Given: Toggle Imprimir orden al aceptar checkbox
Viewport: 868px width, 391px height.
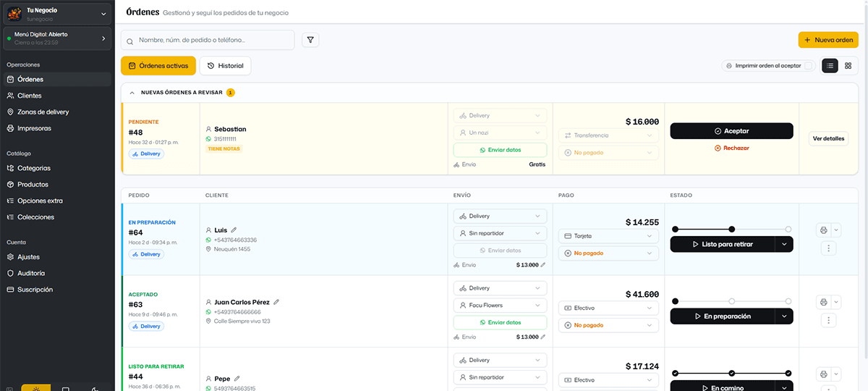Looking at the screenshot, I should pos(809,66).
